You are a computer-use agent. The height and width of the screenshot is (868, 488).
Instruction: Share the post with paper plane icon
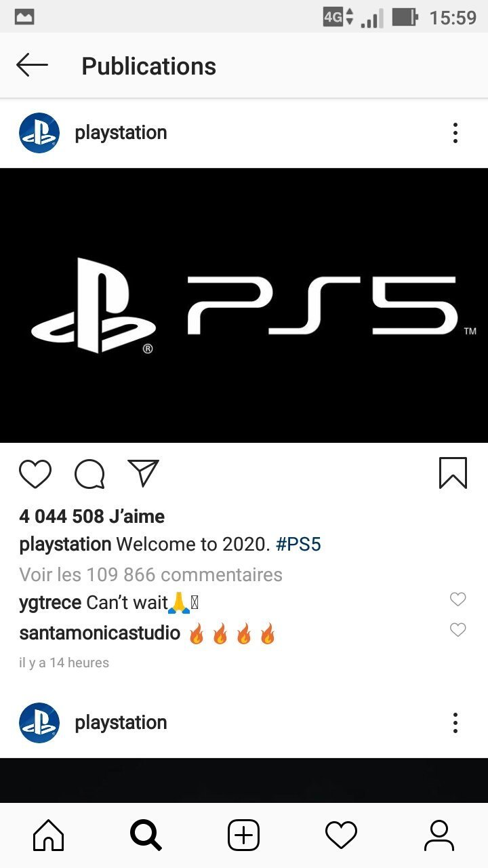(143, 473)
